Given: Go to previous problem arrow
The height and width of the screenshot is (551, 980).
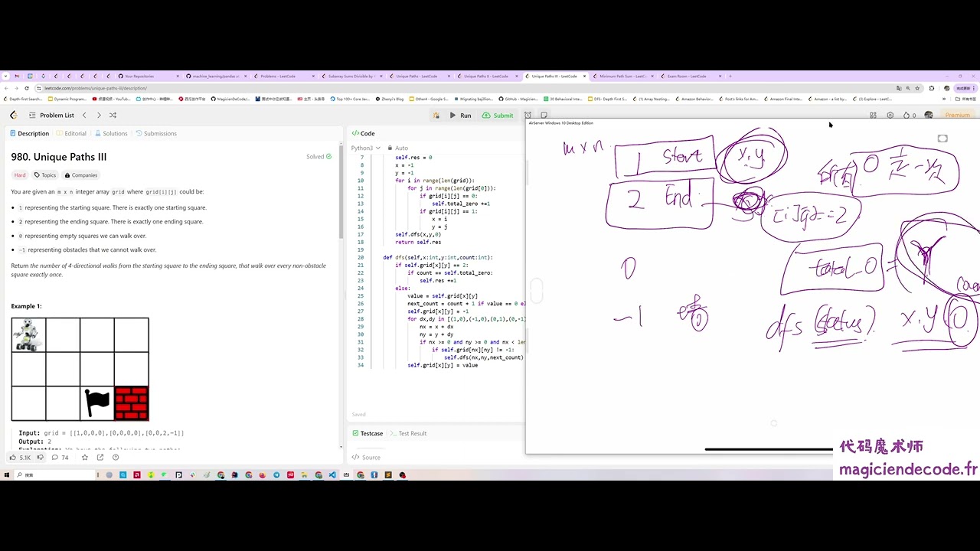Looking at the screenshot, I should coord(84,115).
